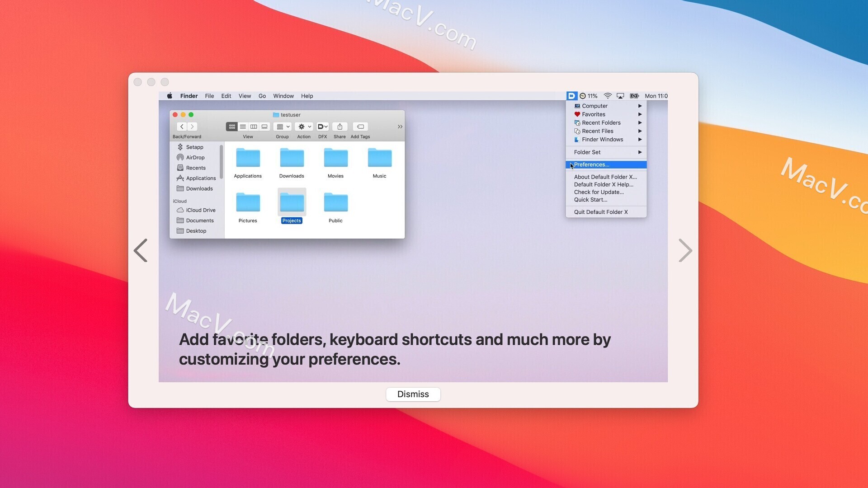The height and width of the screenshot is (488, 868).
Task: Expand the Favorites submenu
Action: point(606,114)
